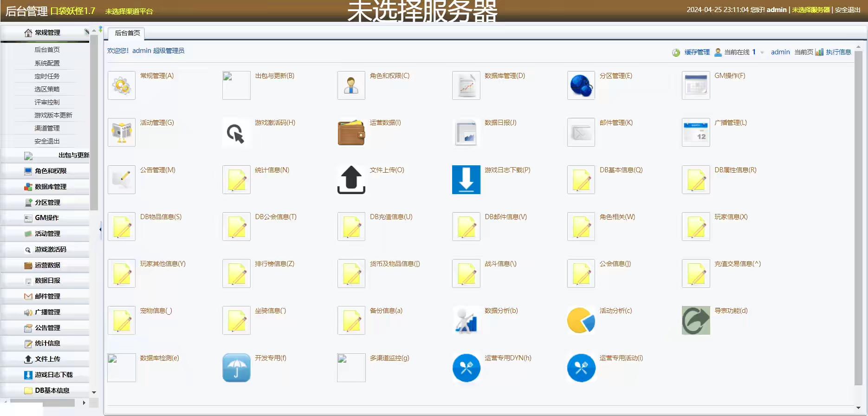Screen dimensions: 868x416
Task: Click the 缓存管理 link
Action: 697,52
